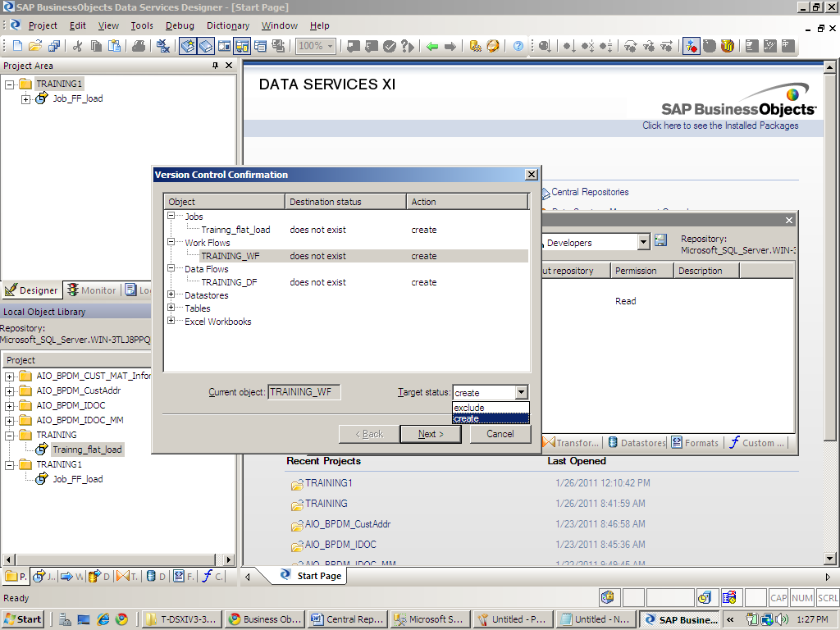The height and width of the screenshot is (630, 840).
Task: Open the Project menu
Action: click(x=43, y=25)
